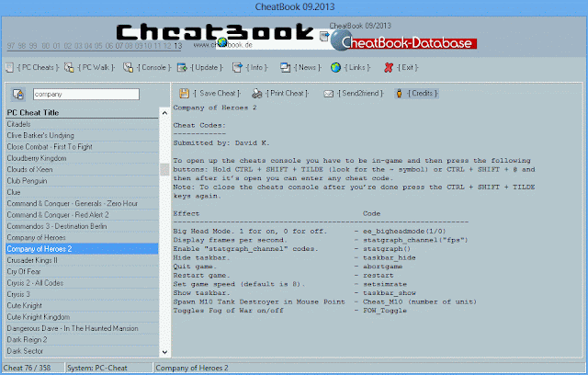Select the first Company of Heroes entry
588x375 pixels.
coord(82,237)
